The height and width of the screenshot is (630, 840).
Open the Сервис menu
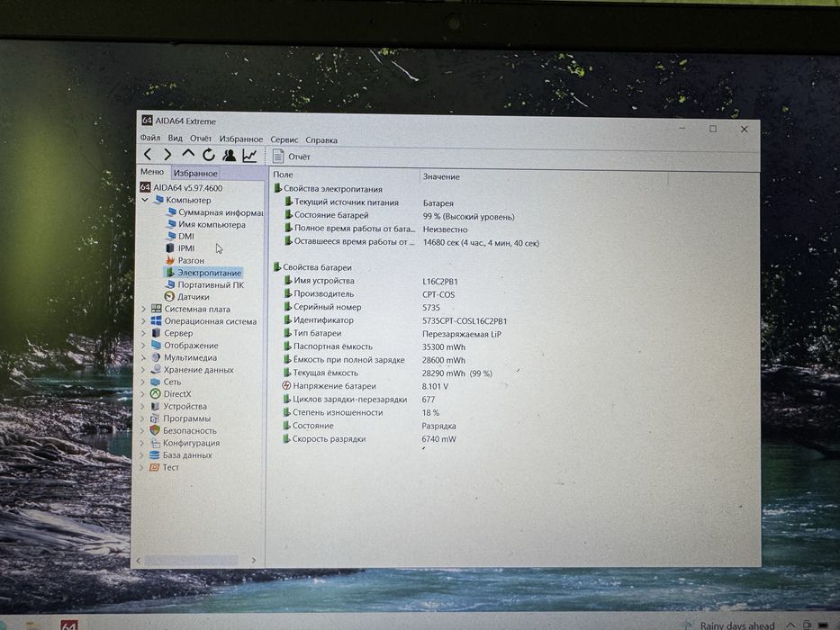(x=284, y=139)
